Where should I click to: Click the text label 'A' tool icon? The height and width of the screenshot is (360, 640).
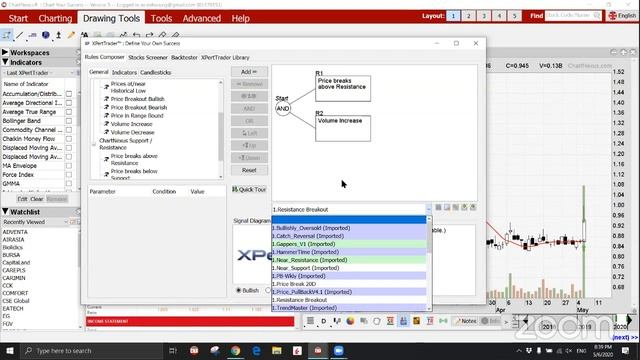[84, 35]
